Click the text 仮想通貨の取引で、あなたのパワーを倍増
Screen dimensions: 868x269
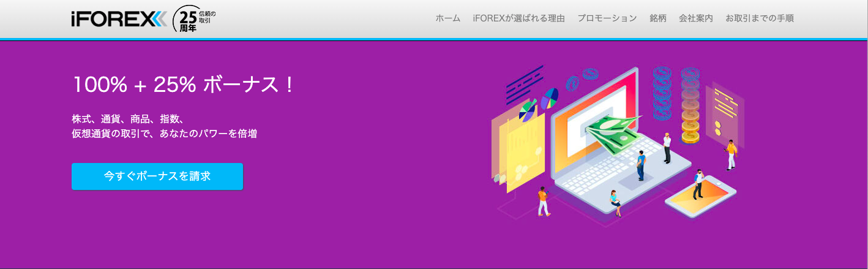point(164,134)
